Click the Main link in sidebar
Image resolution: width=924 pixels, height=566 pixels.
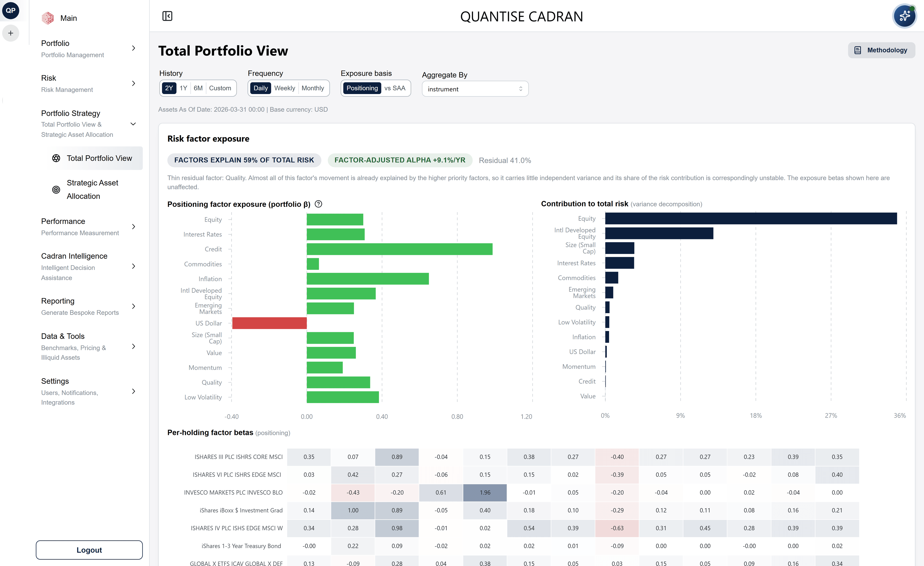69,18
